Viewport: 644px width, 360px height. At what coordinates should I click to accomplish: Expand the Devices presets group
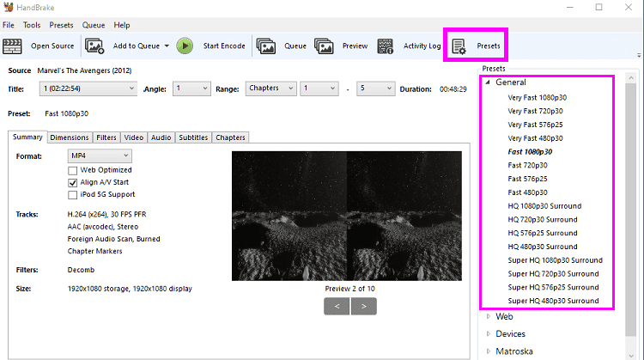[489, 333]
